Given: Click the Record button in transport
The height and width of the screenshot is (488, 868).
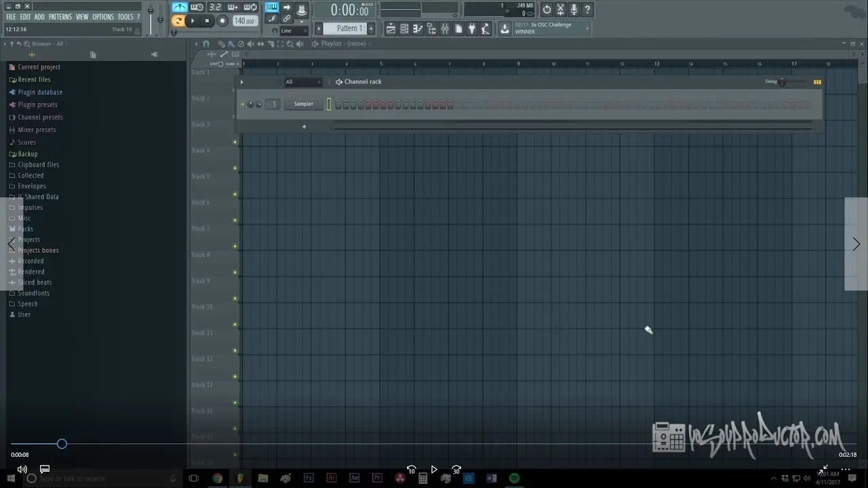Looking at the screenshot, I should point(222,21).
